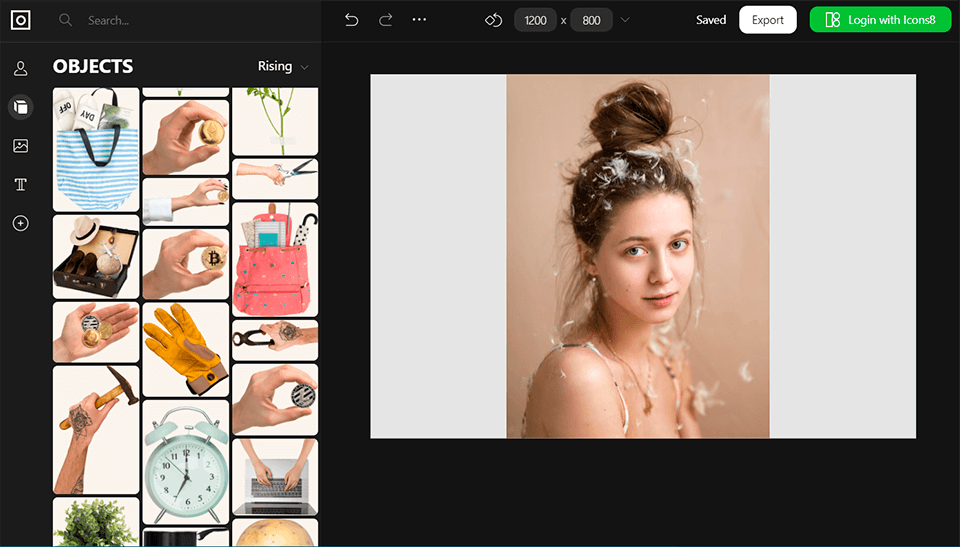Click the Icons8 logo in login button
This screenshot has height=547, width=960.
833,20
